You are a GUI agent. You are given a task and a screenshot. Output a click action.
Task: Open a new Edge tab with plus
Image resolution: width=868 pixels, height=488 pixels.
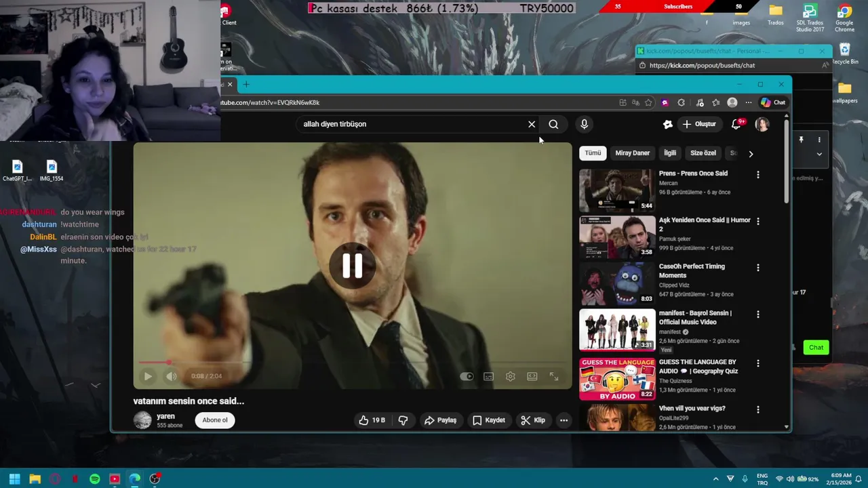coord(246,84)
